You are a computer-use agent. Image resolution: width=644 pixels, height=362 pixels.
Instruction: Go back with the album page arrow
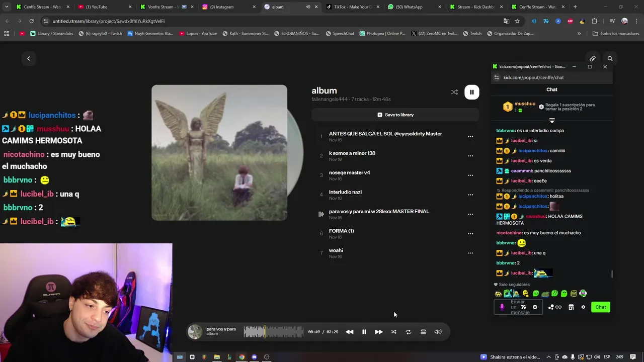click(x=29, y=58)
